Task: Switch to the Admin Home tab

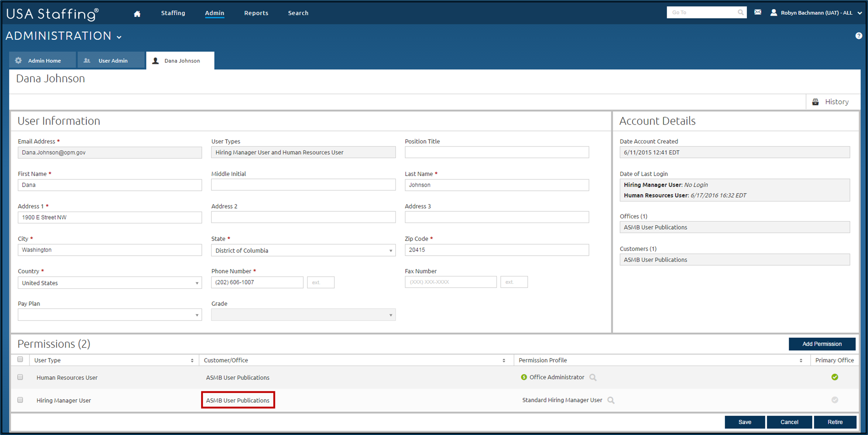Action: click(42, 60)
